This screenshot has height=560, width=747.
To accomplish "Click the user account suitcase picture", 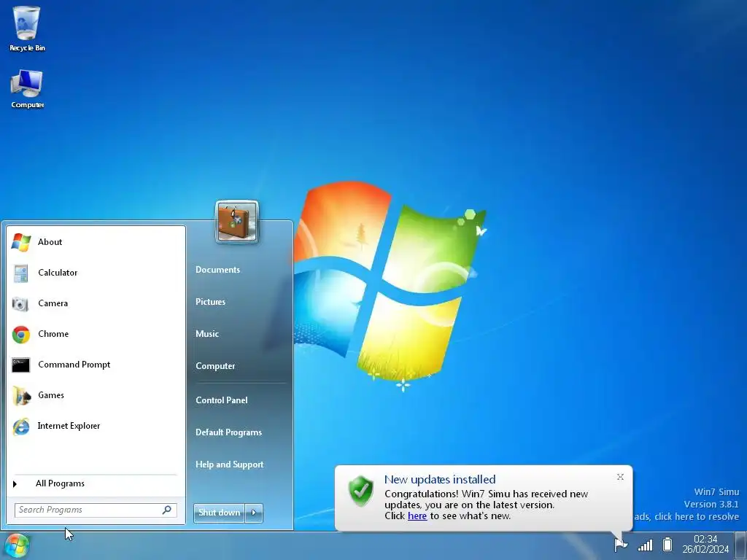I will (x=237, y=222).
